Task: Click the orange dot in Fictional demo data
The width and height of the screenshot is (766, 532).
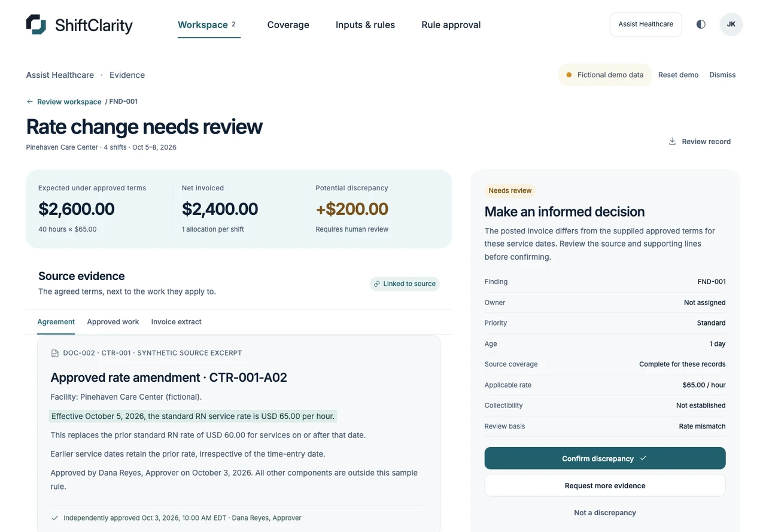Action: [x=569, y=75]
